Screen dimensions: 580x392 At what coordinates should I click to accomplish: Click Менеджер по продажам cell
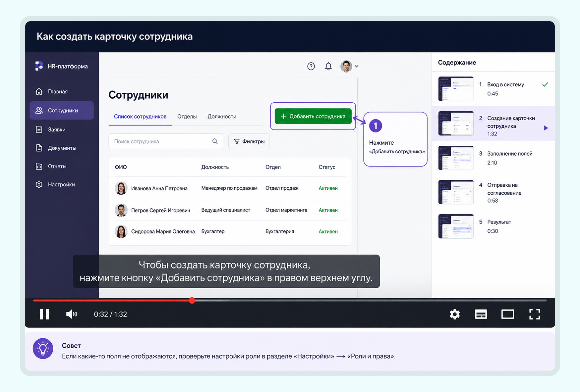(x=229, y=188)
